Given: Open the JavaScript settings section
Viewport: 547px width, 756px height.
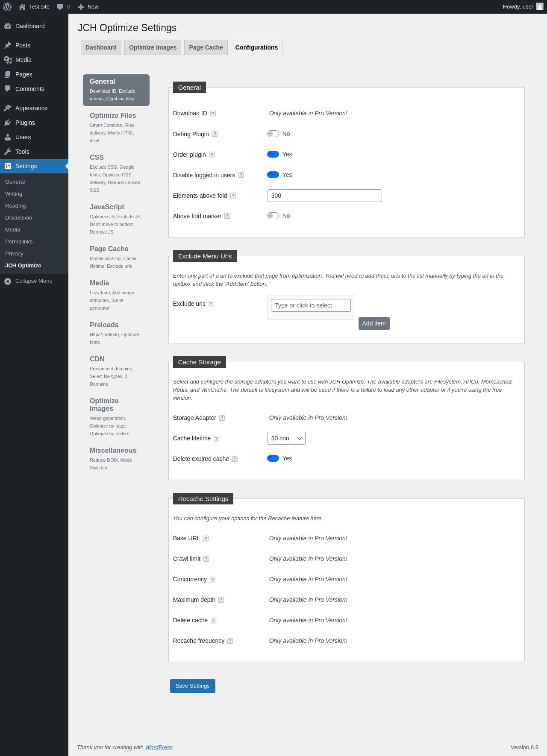Looking at the screenshot, I should pyautogui.click(x=116, y=219).
